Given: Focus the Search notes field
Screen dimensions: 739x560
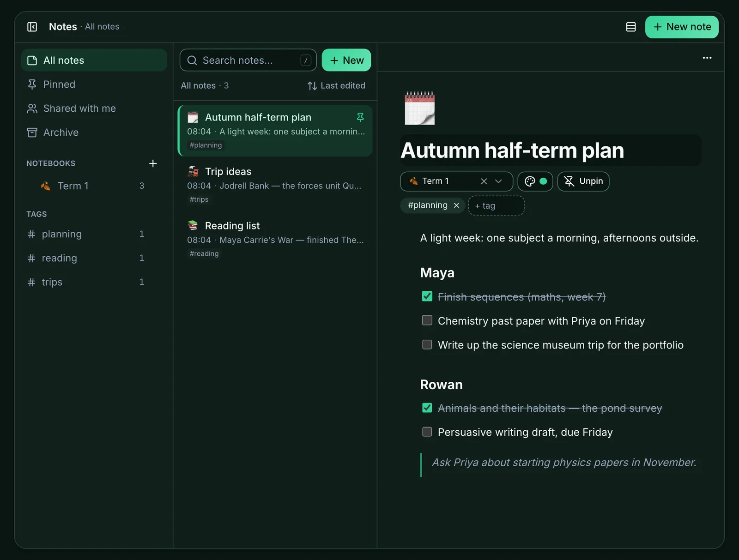Looking at the screenshot, I should (248, 60).
